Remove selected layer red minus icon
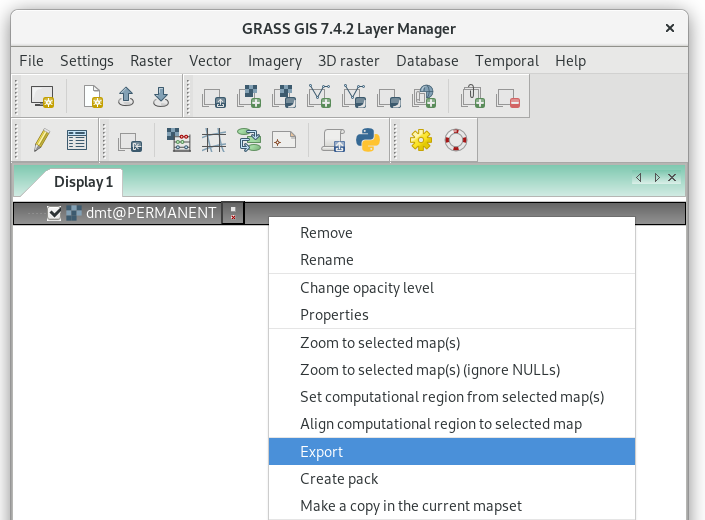705x520 pixels. click(508, 97)
